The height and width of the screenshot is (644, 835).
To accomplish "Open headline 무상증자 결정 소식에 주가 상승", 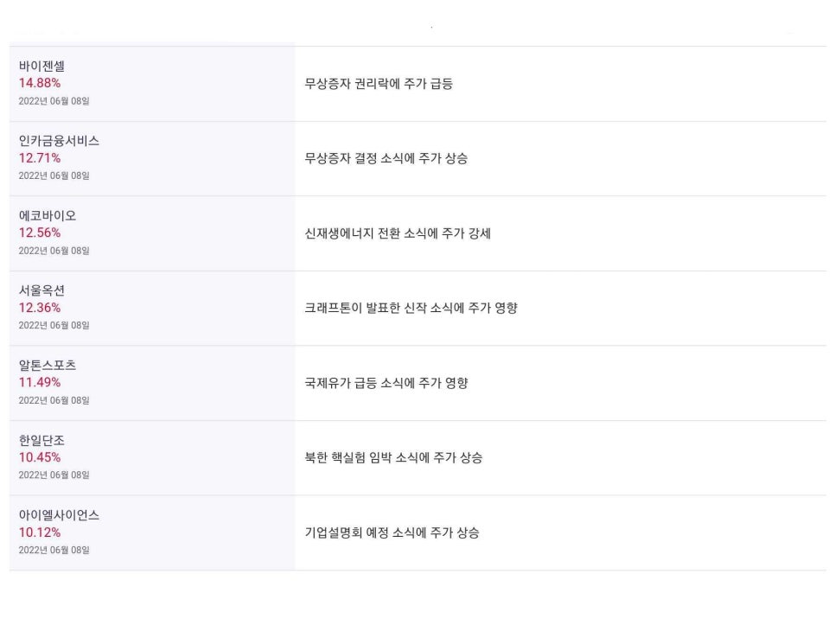I will click(386, 158).
